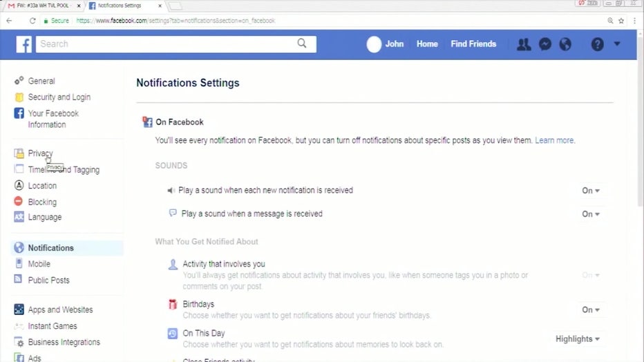Click the browser back arrow
The image size is (644, 362).
[x=9, y=21]
